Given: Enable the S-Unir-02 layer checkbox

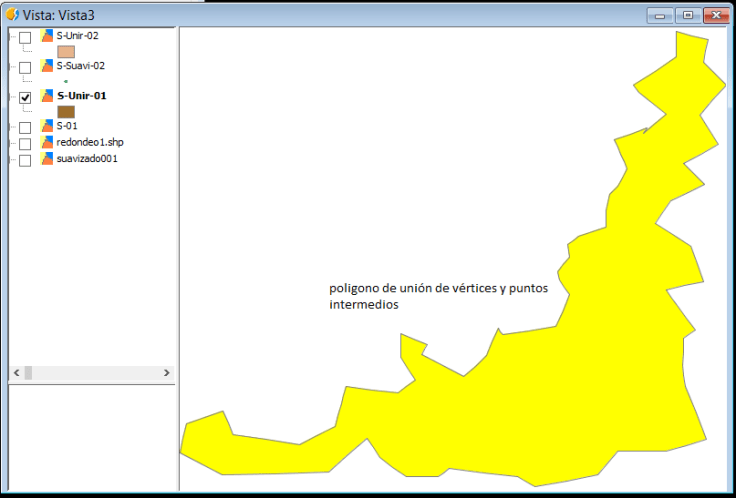Looking at the screenshot, I should (25, 37).
